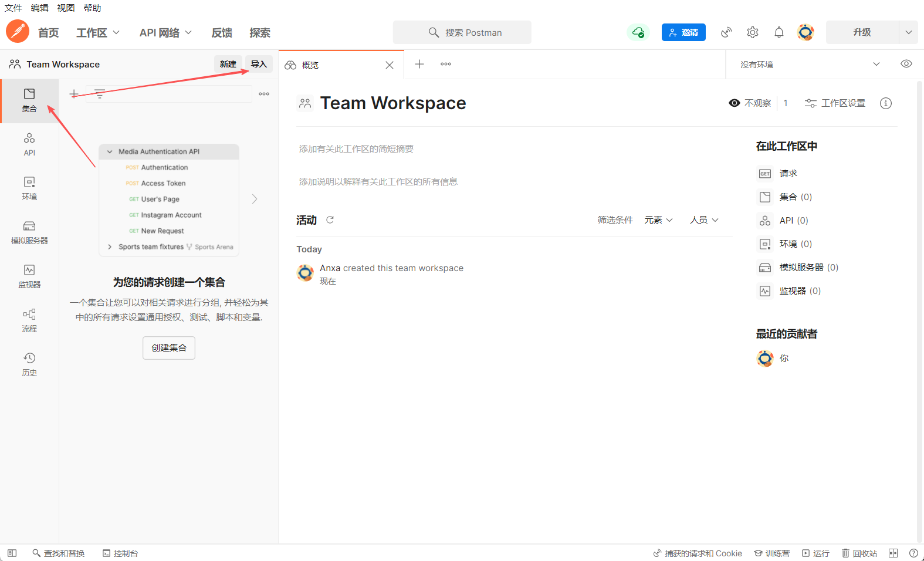Click the two-pane layout icon in status bar
Screen dimensions: 924x561
(x=893, y=553)
